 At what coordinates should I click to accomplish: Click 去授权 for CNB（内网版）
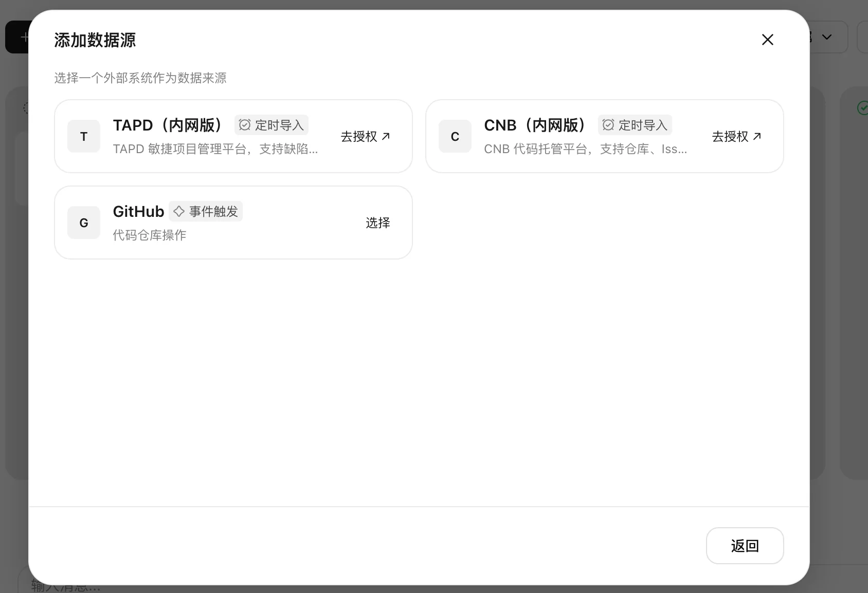[x=736, y=136]
